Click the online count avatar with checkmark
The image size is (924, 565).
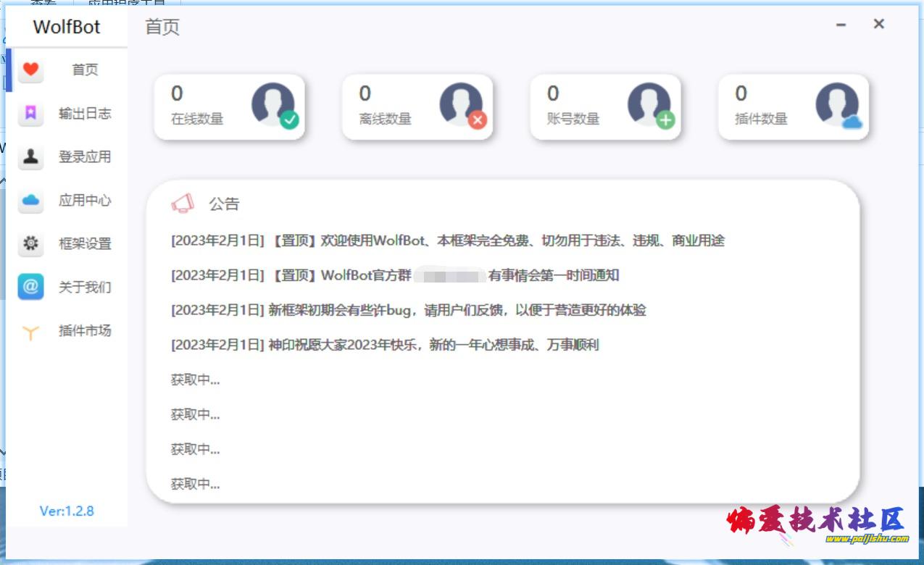coord(275,106)
